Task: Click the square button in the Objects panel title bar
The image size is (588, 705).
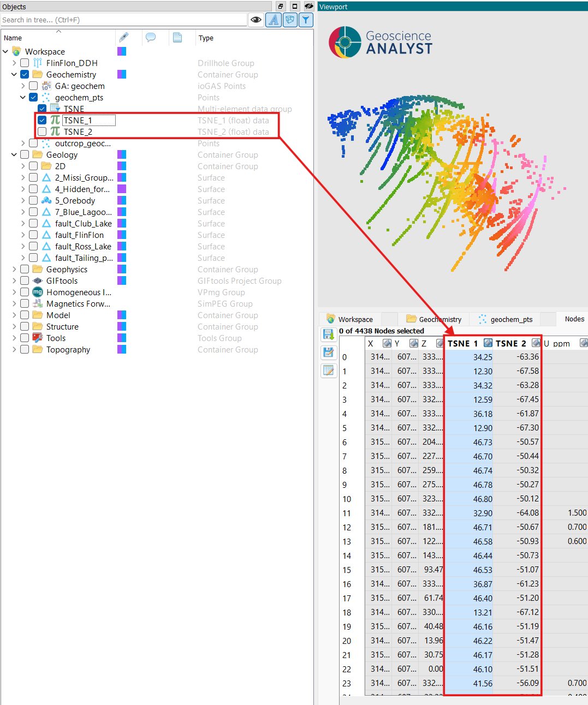Action: click(x=295, y=7)
